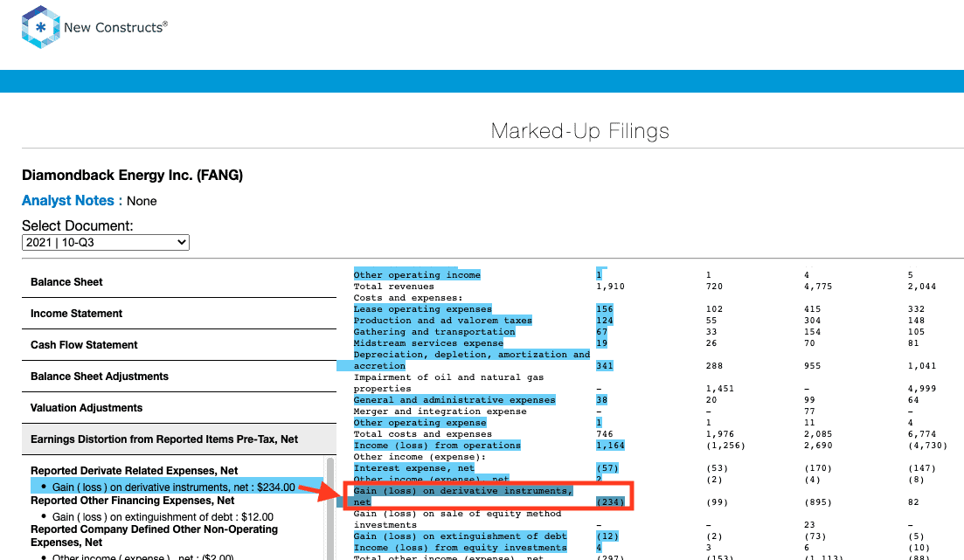Click the highlighted Lease operating expenses label
Viewport: 964px width, 560px height.
(x=422, y=308)
